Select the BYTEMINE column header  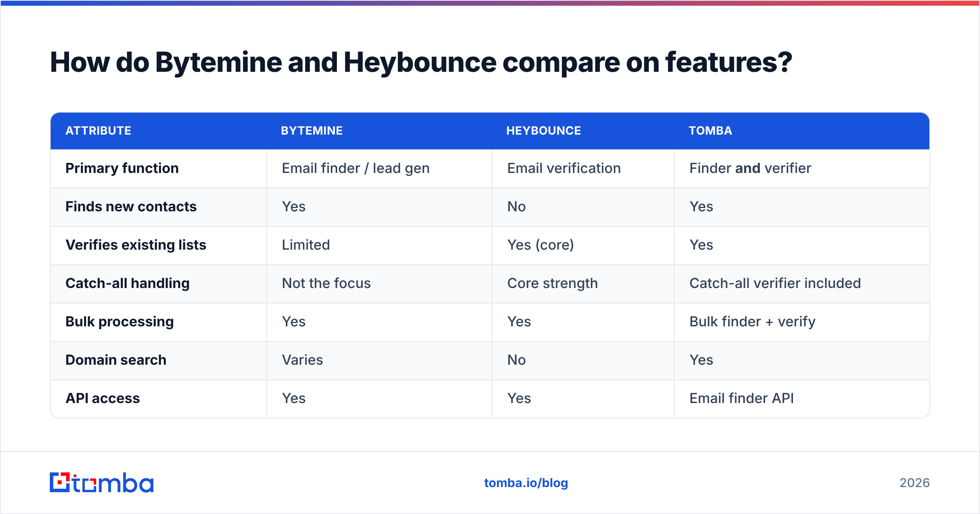tap(312, 131)
